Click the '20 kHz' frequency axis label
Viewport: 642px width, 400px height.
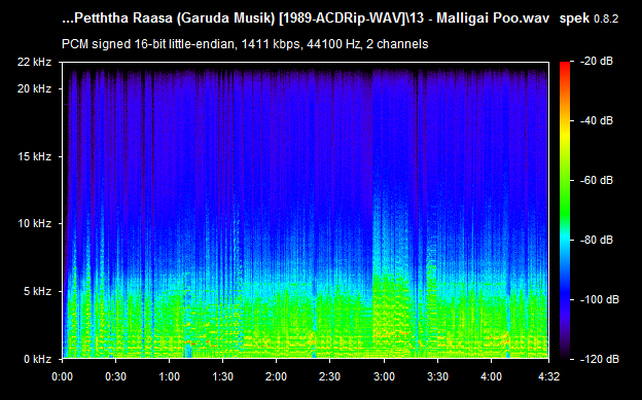tap(34, 88)
